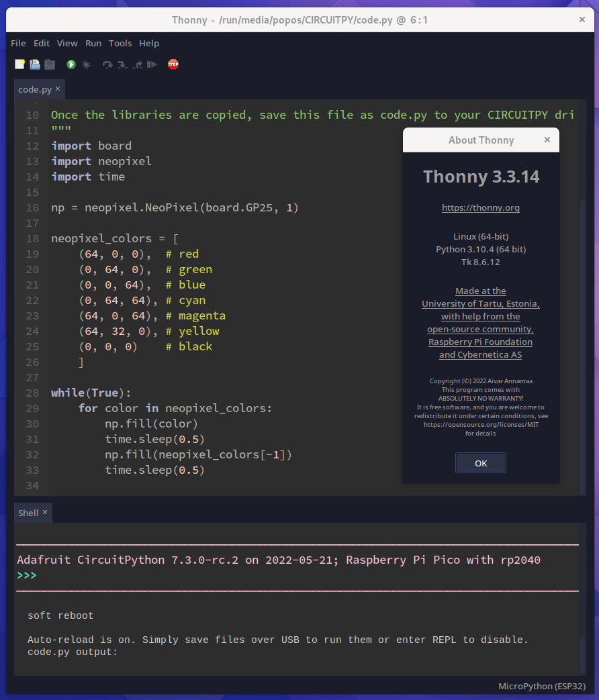
Task: Open the Tools menu
Action: 120,44
